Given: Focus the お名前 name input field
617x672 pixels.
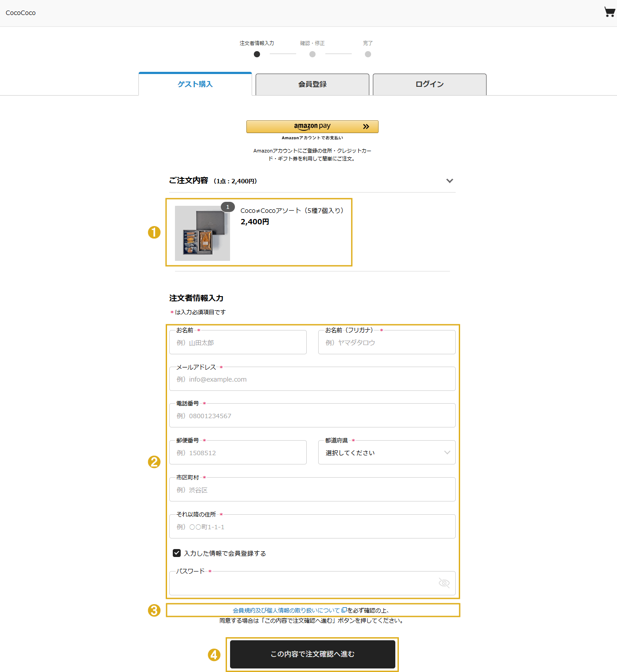Looking at the screenshot, I should [x=238, y=342].
